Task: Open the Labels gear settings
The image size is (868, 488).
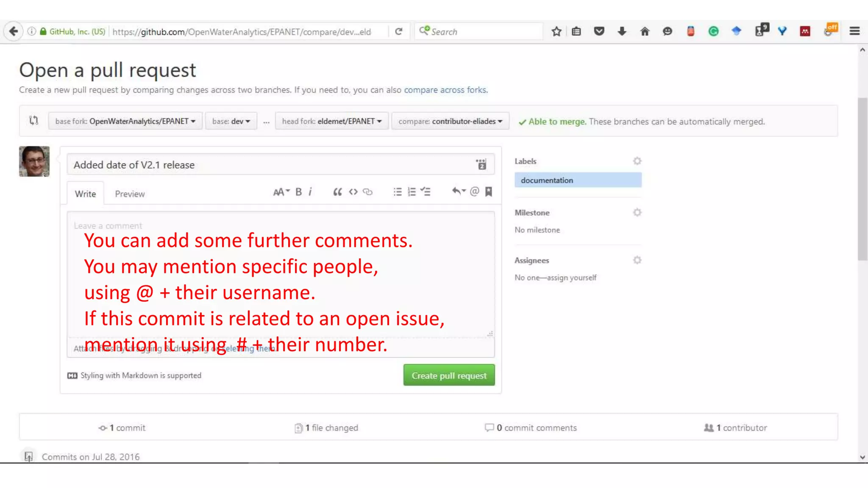Action: (637, 161)
